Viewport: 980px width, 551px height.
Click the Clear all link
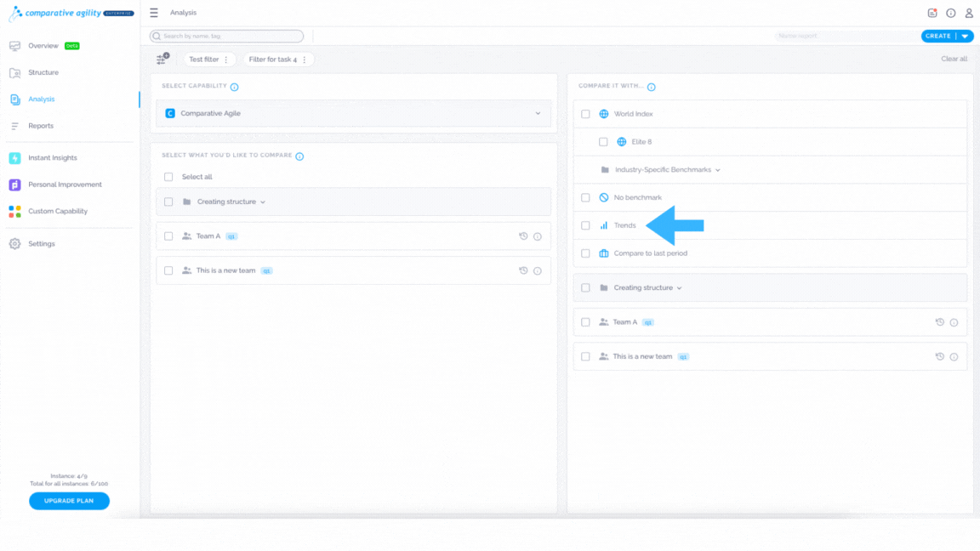click(954, 59)
